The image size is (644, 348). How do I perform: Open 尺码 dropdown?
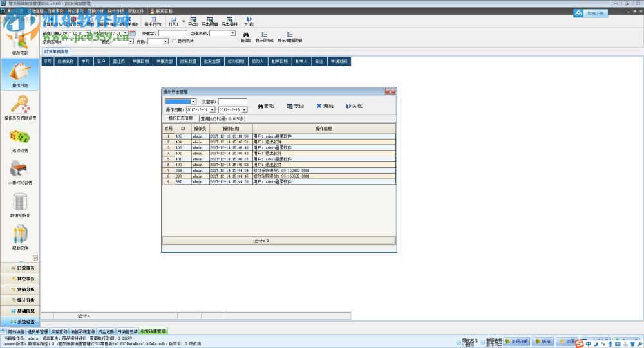pyautogui.click(x=166, y=41)
